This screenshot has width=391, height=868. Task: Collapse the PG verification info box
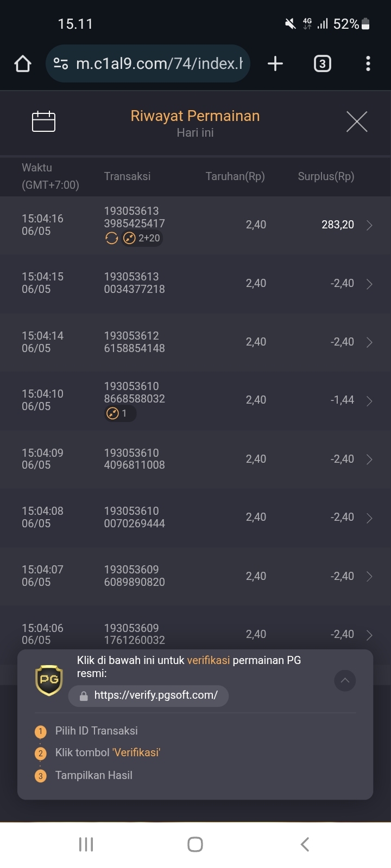345,680
